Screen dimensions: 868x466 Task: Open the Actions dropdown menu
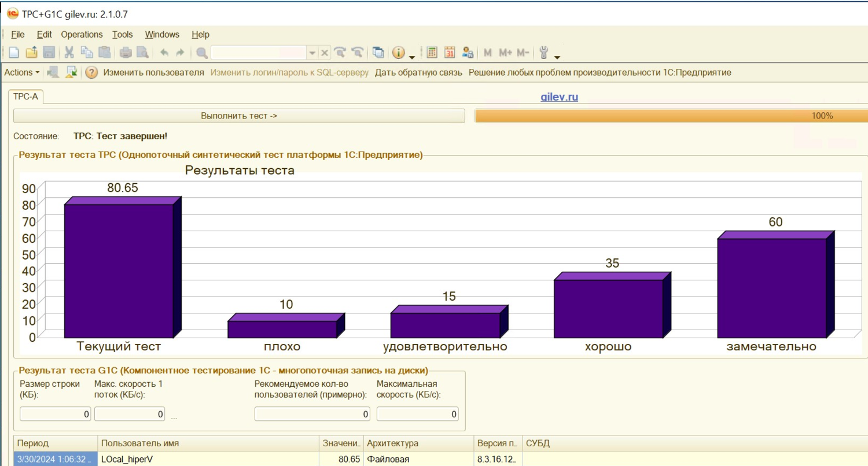[x=22, y=72]
